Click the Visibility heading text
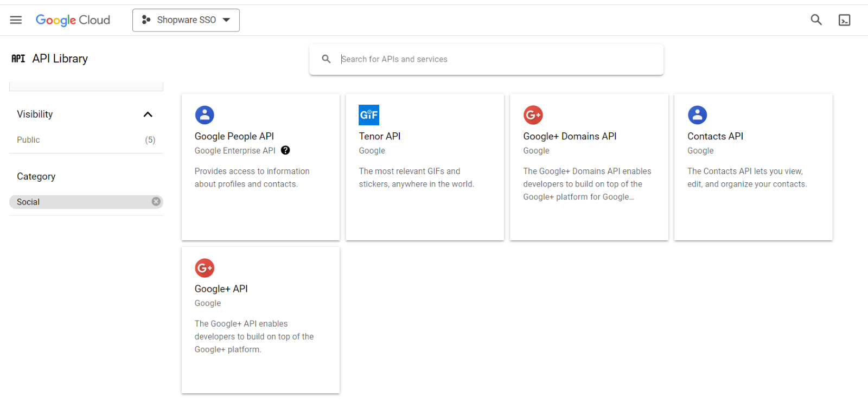Image resolution: width=868 pixels, height=415 pixels. click(35, 114)
